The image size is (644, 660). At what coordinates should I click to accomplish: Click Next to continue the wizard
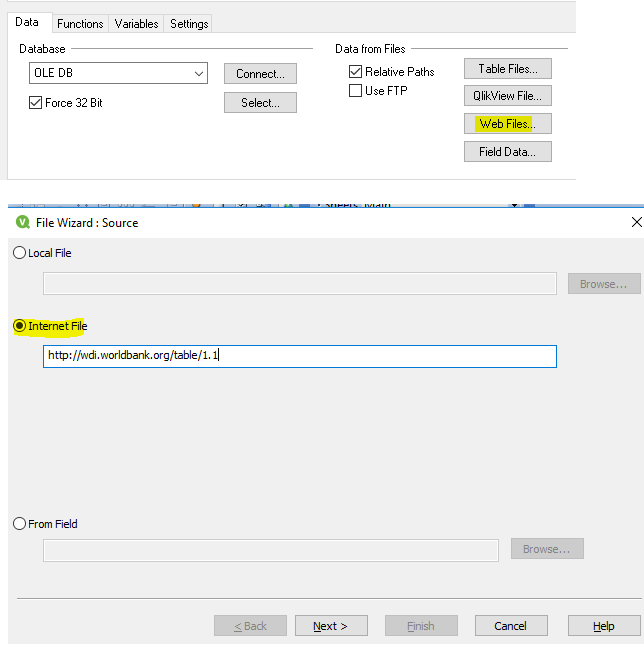tap(331, 626)
